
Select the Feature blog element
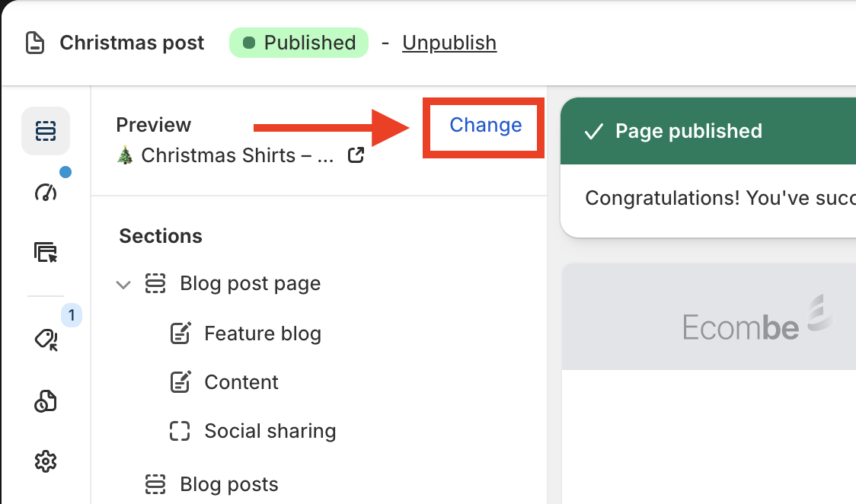pos(262,333)
